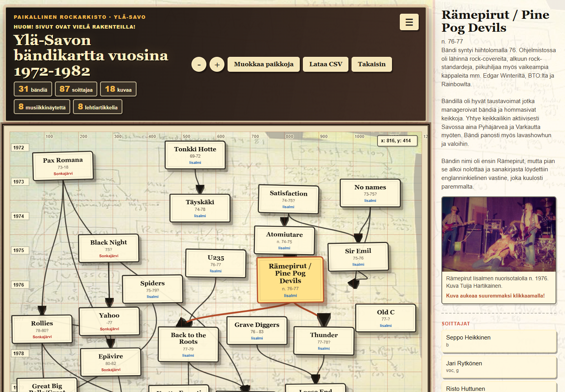Select the Grave Diggers band card

click(x=257, y=330)
